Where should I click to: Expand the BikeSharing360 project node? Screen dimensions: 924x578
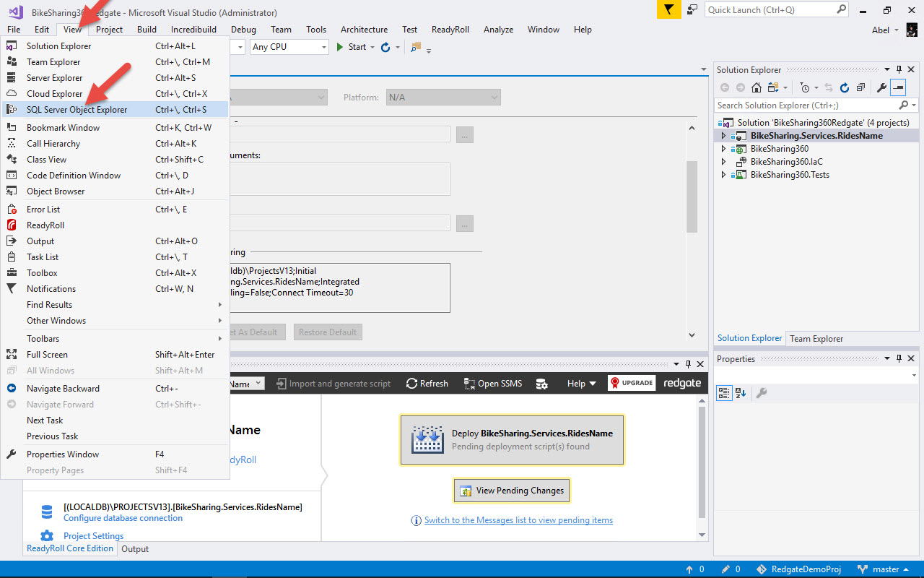point(723,149)
